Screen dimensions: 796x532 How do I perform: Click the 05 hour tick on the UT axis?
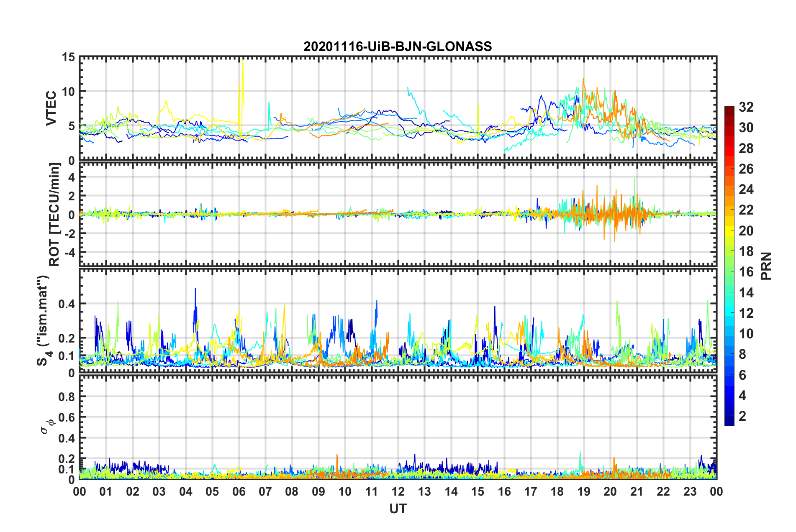point(212,492)
